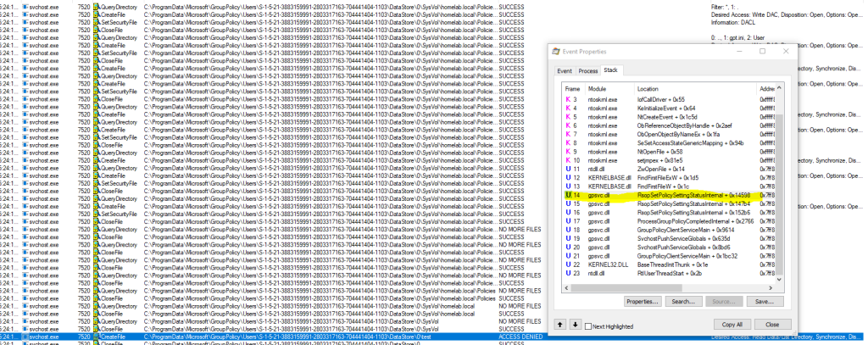Click the Search... button

tap(685, 301)
